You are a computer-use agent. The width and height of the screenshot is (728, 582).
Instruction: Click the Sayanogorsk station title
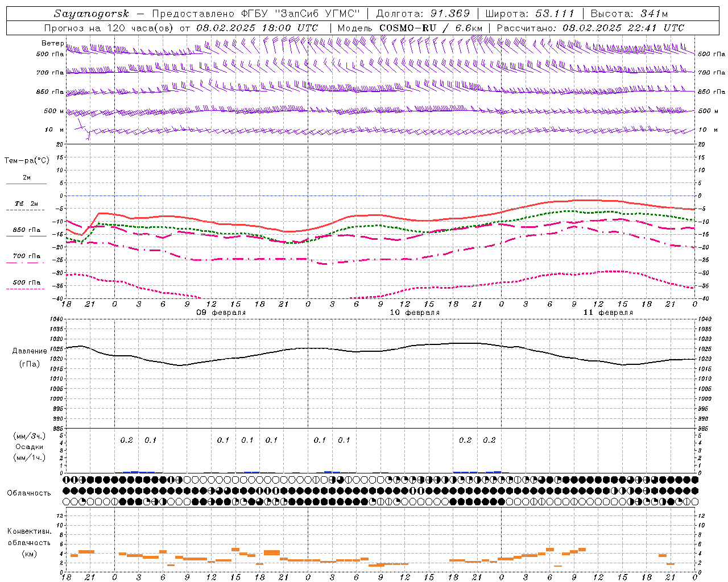tap(92, 14)
